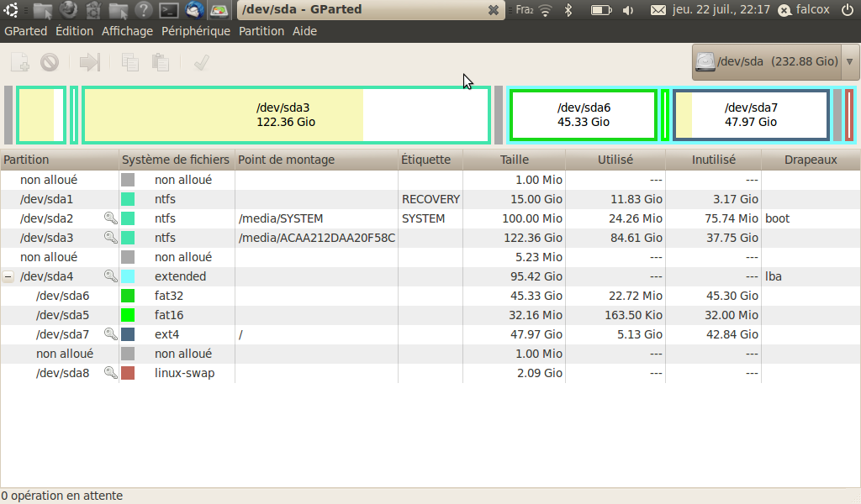Click the envelope messaging indicator
Image resolution: width=861 pixels, height=504 pixels.
658,10
